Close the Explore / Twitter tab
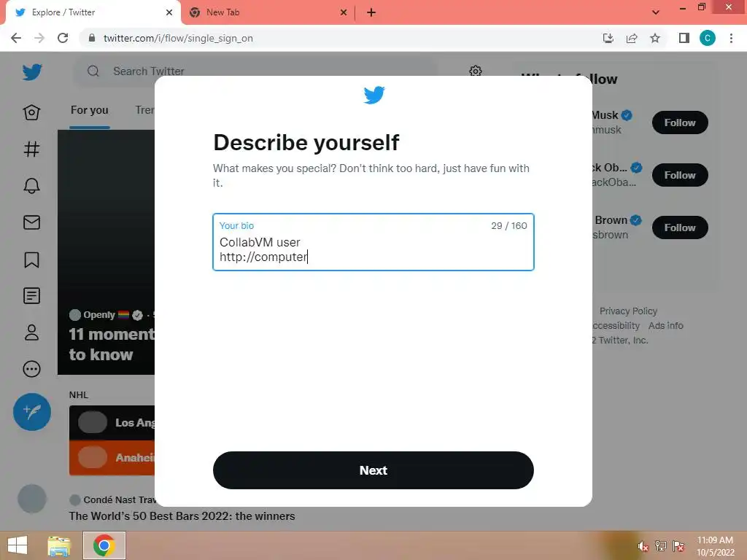Image resolution: width=747 pixels, height=560 pixels. tap(169, 12)
